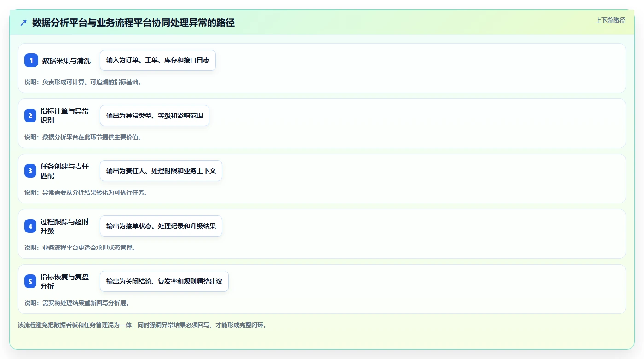
Task: Click the 任务创建与责任匹配 step title
Action: 64,171
